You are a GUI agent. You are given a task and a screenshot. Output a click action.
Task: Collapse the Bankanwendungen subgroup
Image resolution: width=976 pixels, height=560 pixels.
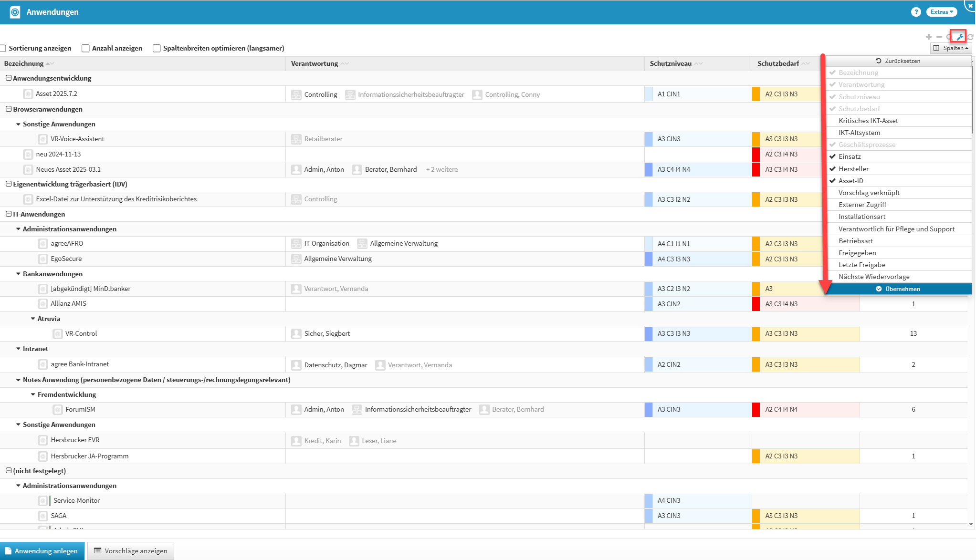[x=18, y=274]
